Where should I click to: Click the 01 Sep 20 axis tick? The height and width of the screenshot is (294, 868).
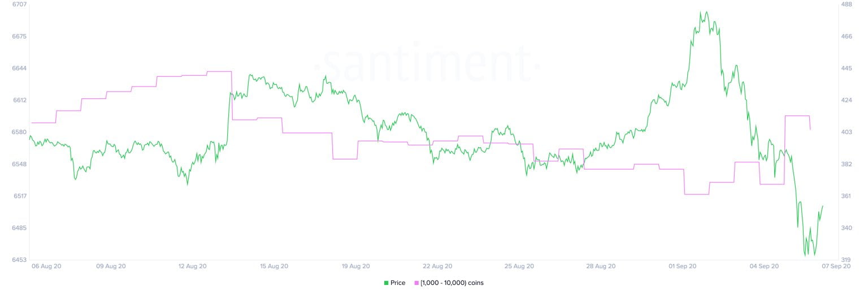pyautogui.click(x=682, y=266)
